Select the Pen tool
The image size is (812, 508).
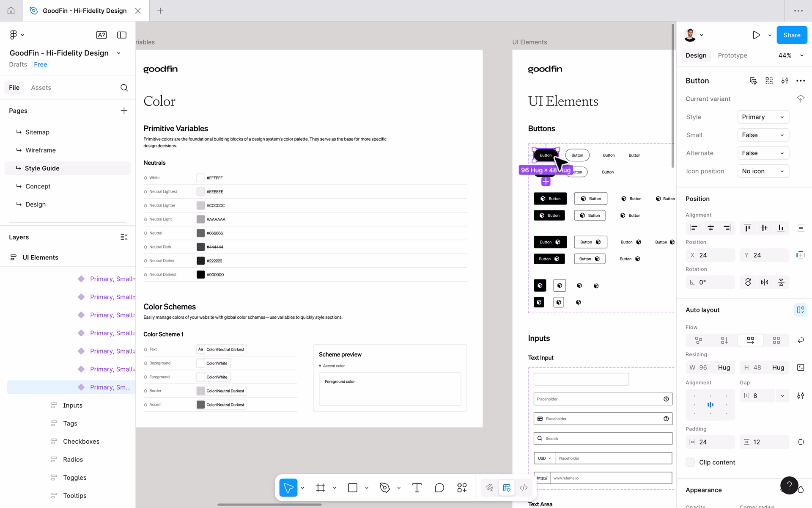click(384, 488)
